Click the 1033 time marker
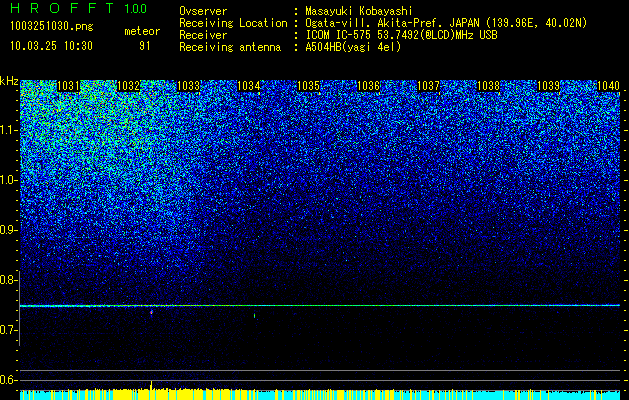 point(189,86)
